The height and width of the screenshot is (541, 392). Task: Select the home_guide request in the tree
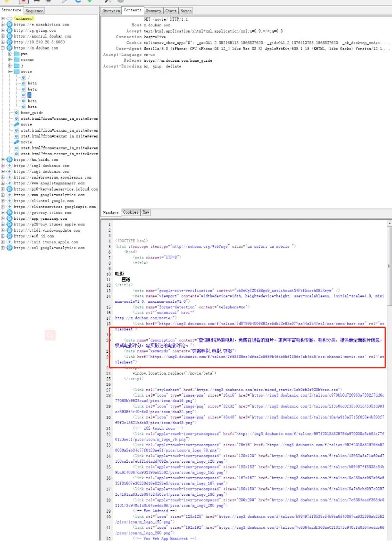pyautogui.click(x=32, y=112)
